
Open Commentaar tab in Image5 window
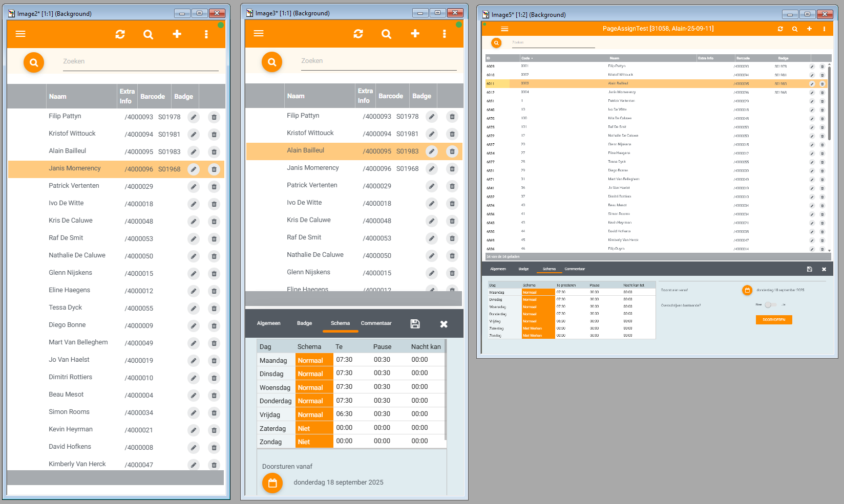click(x=575, y=269)
